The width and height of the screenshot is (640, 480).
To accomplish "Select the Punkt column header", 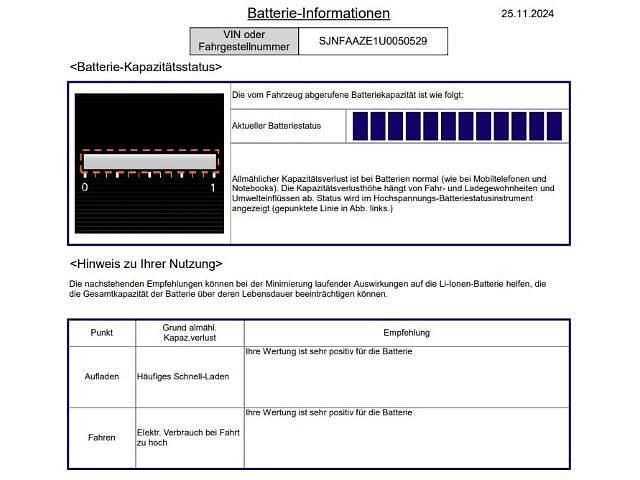I will coord(101,332).
